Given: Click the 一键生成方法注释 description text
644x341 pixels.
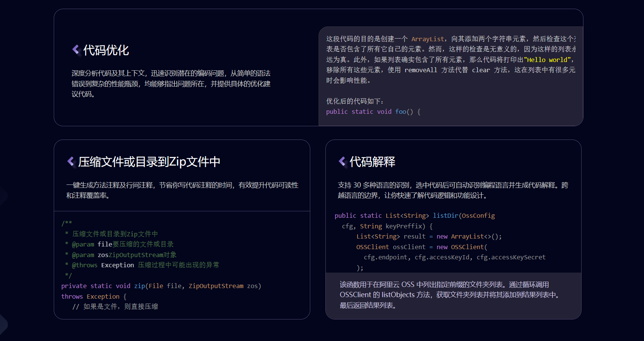Looking at the screenshot, I should click(182, 190).
